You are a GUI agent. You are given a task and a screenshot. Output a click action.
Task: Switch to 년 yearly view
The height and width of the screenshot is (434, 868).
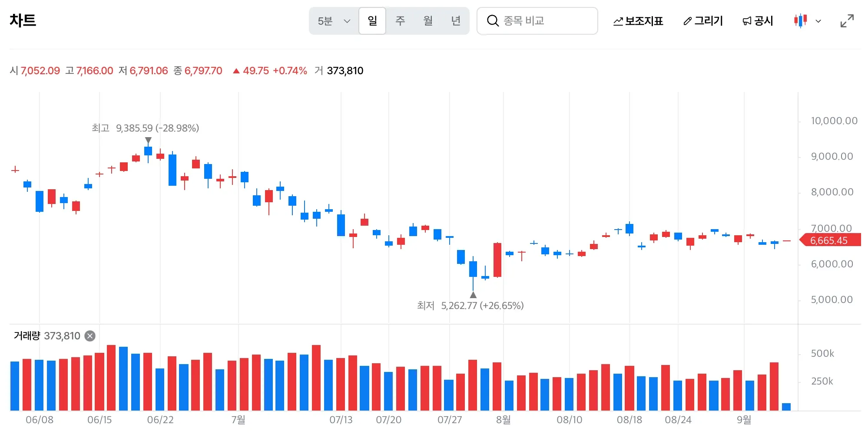pyautogui.click(x=456, y=21)
